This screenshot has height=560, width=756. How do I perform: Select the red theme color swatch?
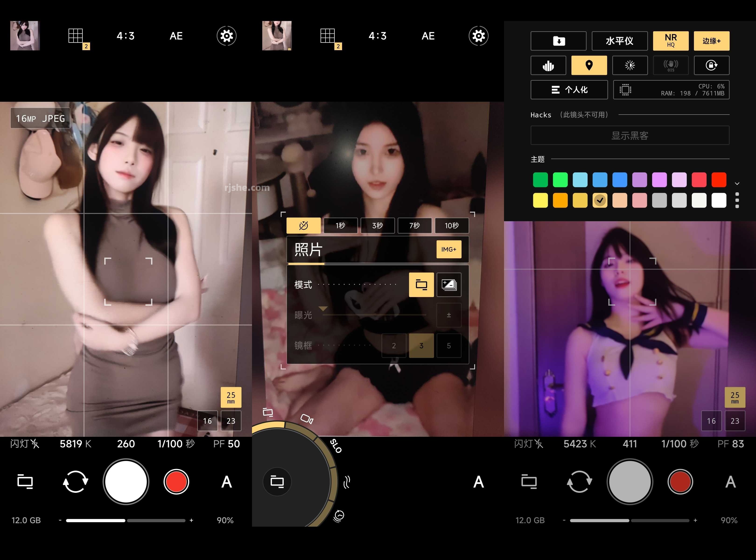[x=719, y=180]
